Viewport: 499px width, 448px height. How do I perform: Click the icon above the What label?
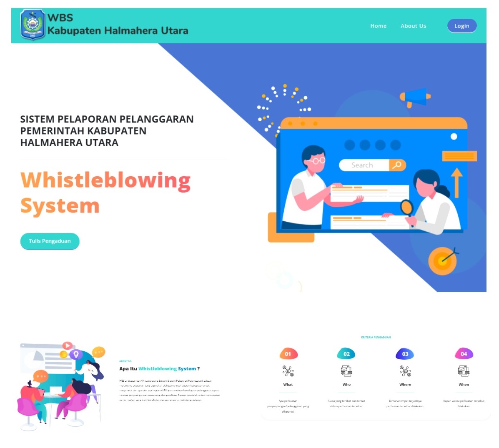(x=288, y=371)
